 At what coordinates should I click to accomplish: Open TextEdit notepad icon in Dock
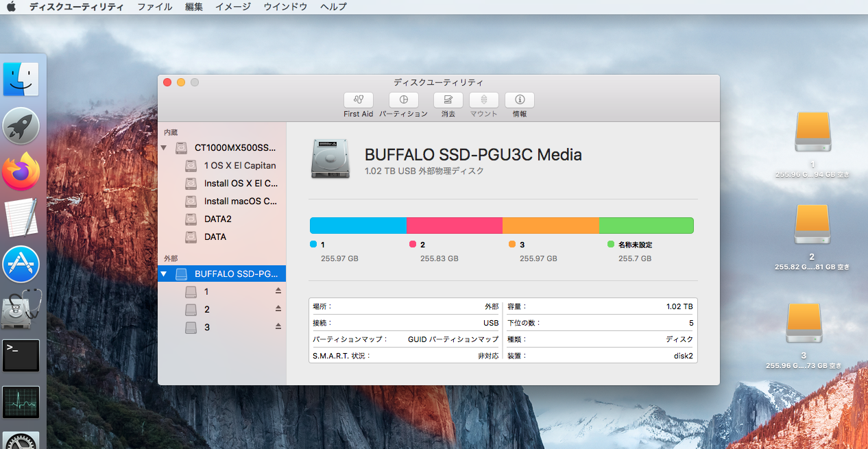tap(21, 218)
